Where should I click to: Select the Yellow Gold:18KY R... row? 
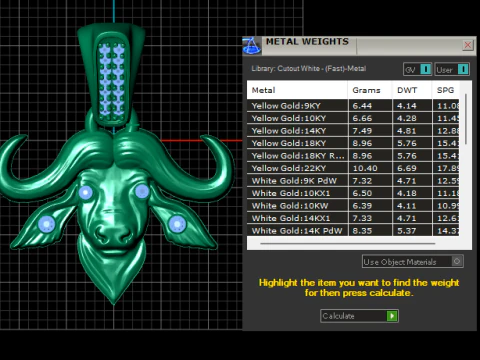[353, 156]
